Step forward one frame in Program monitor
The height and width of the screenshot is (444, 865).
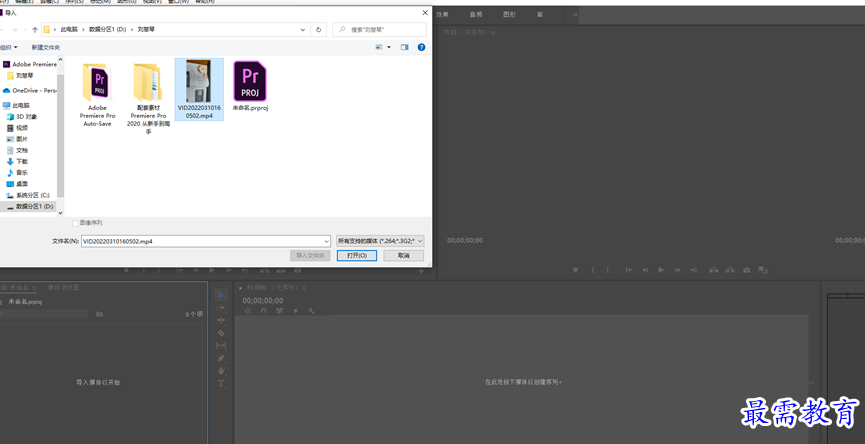[x=677, y=270]
